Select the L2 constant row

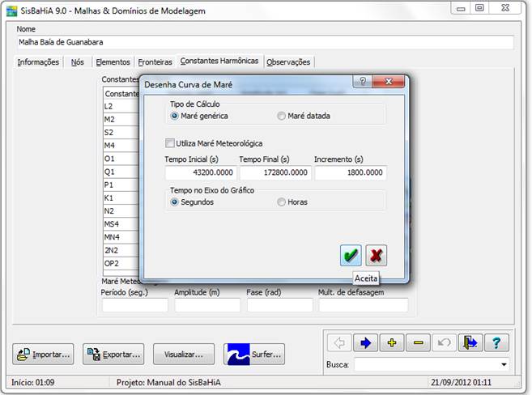click(x=121, y=107)
